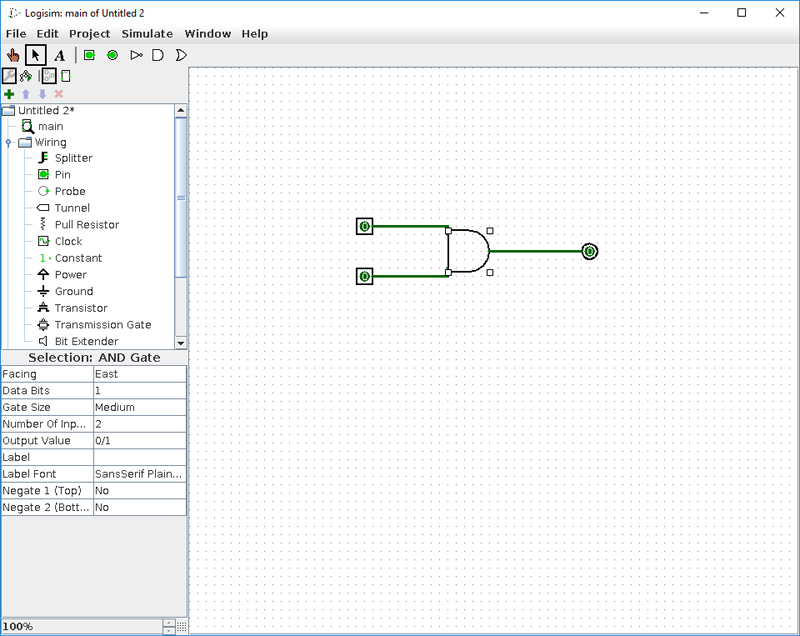Select the NOT gate toolbar icon
The image size is (800, 636).
pos(136,55)
